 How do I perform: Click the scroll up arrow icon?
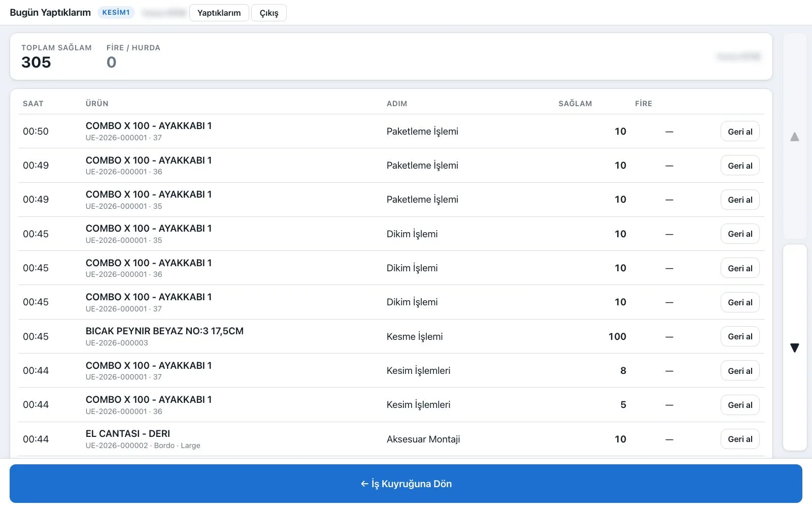[x=795, y=137]
